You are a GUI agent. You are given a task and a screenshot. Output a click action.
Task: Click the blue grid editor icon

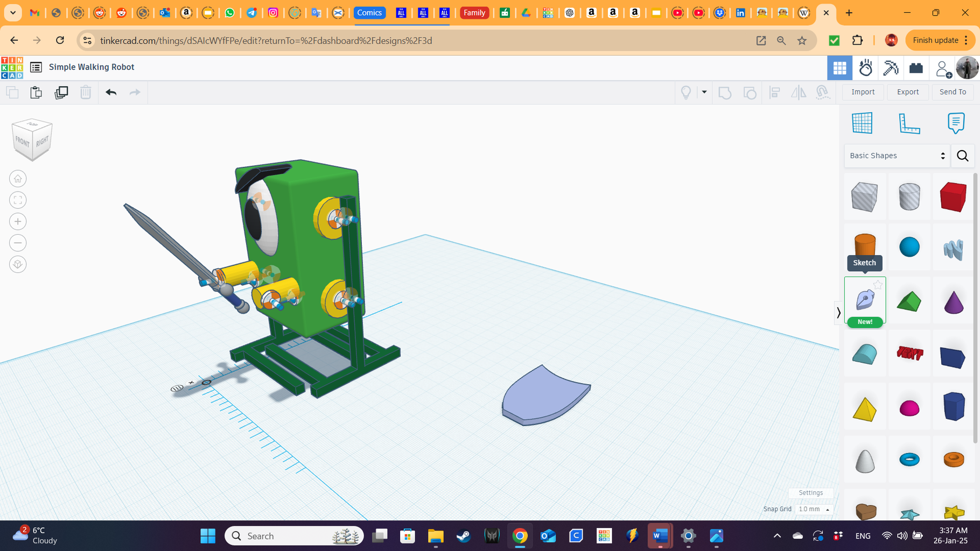click(x=862, y=123)
